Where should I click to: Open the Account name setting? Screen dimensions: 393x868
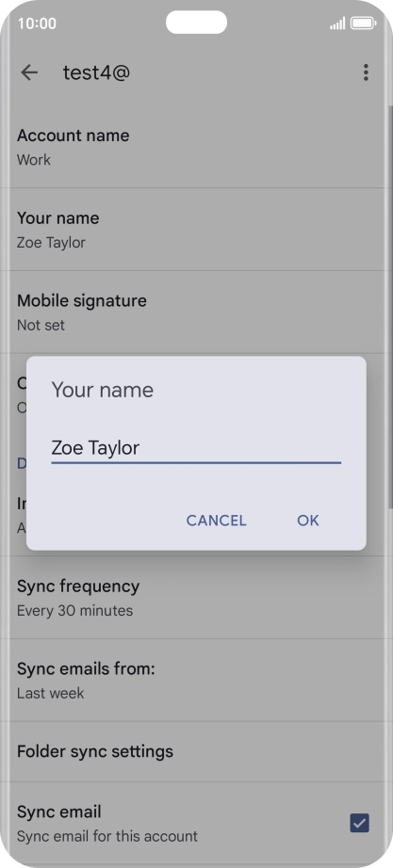196,147
